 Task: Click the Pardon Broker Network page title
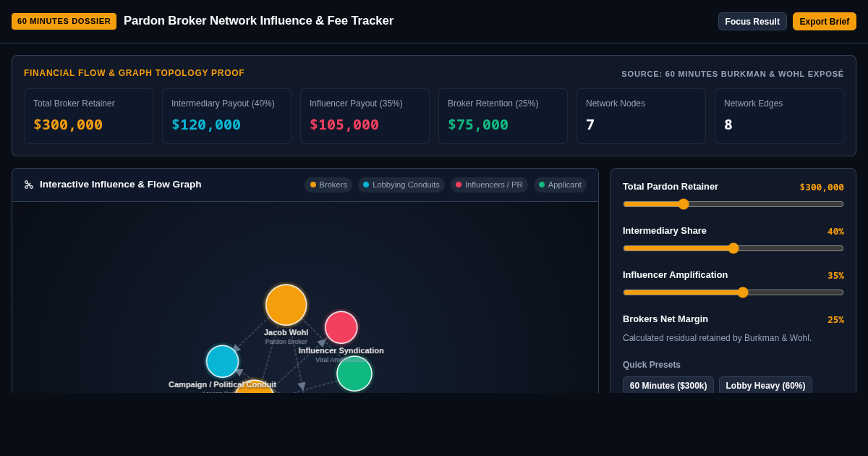click(258, 21)
